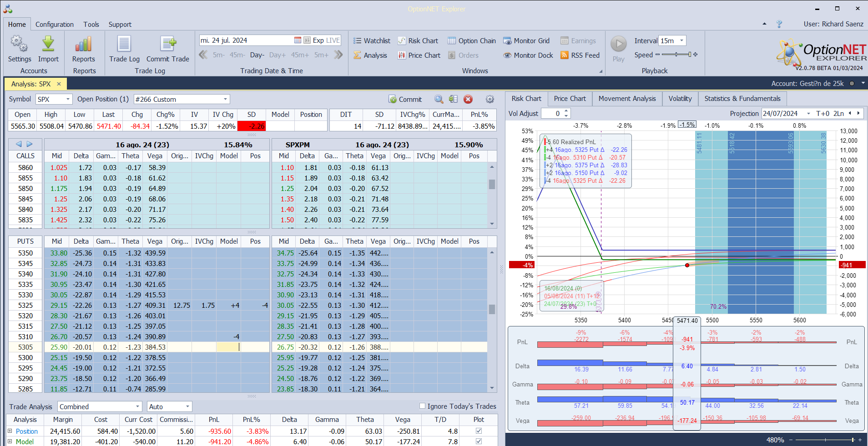Screen dimensions: 868x446
Task: Click the Day- time step button
Action: coord(257,55)
